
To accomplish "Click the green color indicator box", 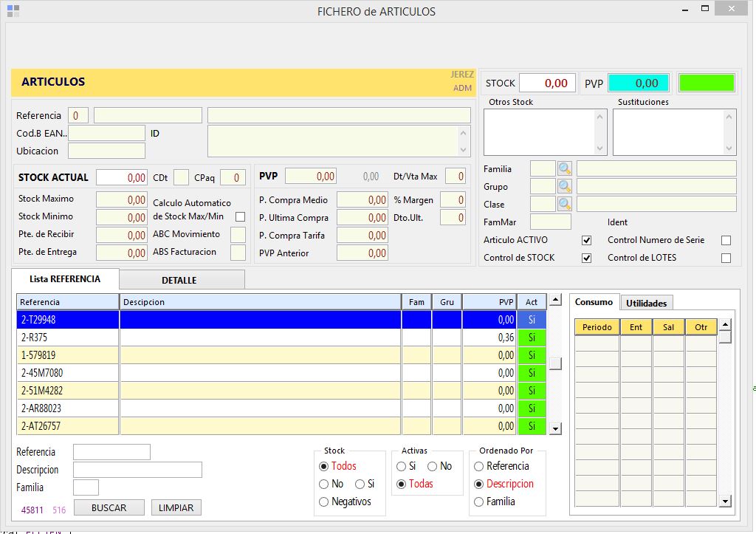I will [x=706, y=83].
